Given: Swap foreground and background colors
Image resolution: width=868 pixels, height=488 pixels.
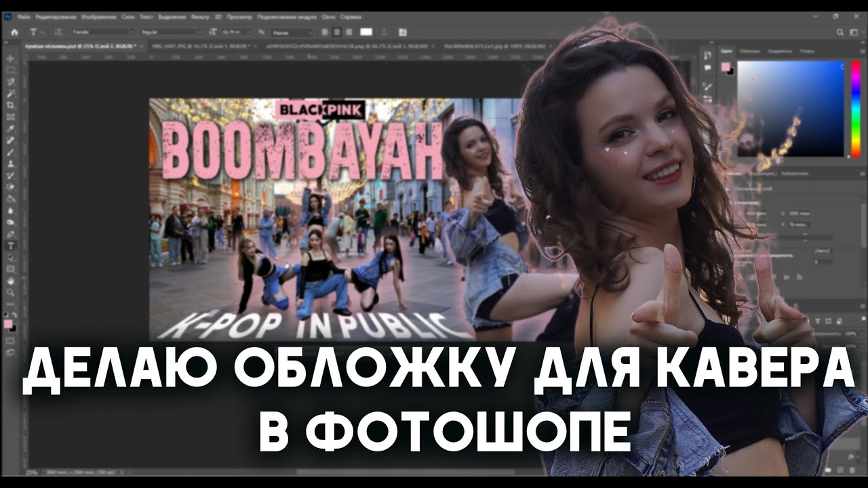Looking at the screenshot, I should 15,314.
